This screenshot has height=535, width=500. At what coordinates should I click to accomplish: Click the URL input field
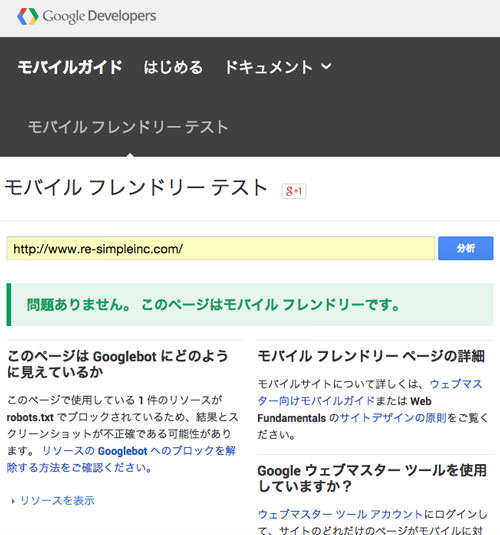(x=220, y=248)
